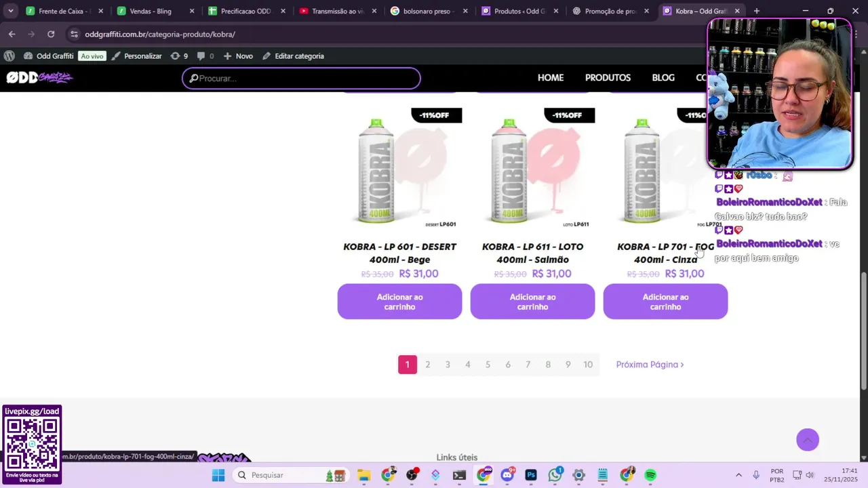Screen dimensions: 868x488
Task: Click the ODD Graffiti site logo
Action: click(39, 77)
